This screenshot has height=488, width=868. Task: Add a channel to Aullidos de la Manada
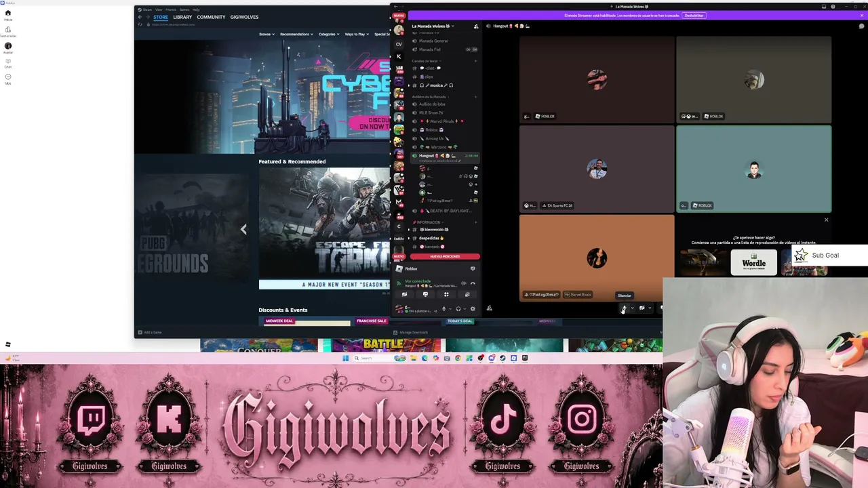click(x=476, y=96)
